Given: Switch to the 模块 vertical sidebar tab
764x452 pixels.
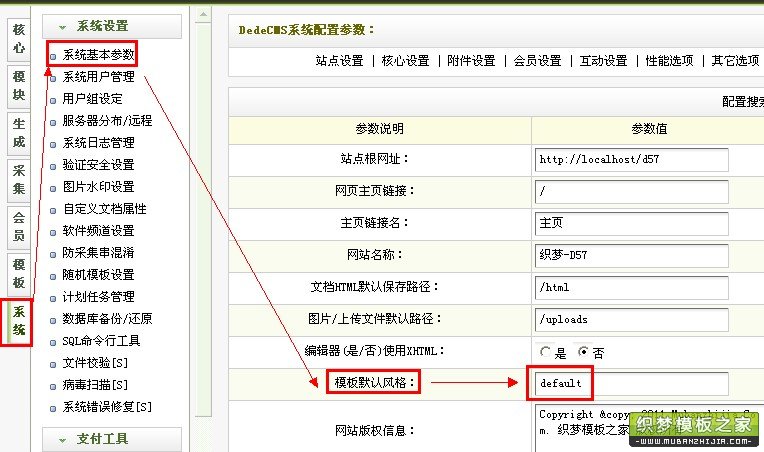Looking at the screenshot, I should [x=19, y=86].
